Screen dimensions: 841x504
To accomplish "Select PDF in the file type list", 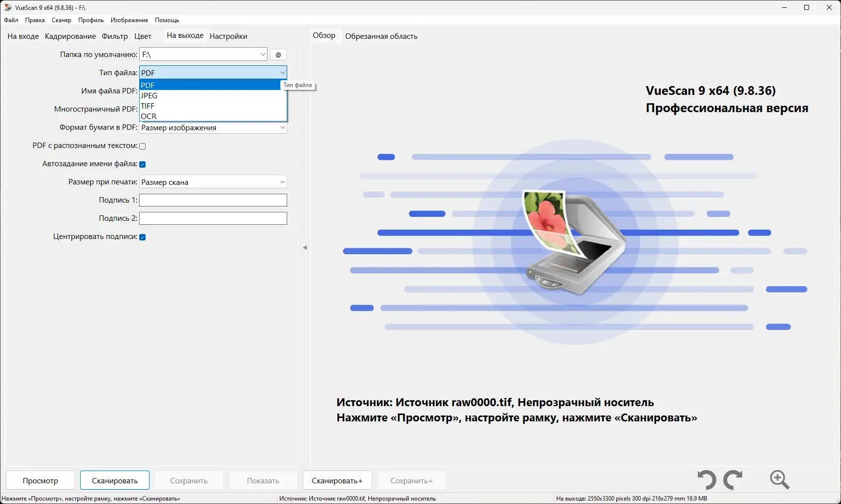I will tap(210, 85).
